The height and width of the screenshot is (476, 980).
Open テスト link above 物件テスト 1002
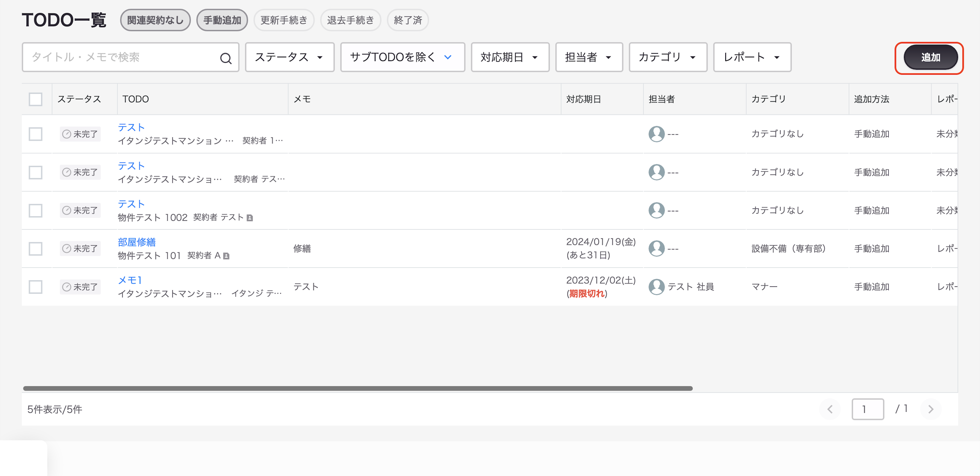(131, 204)
